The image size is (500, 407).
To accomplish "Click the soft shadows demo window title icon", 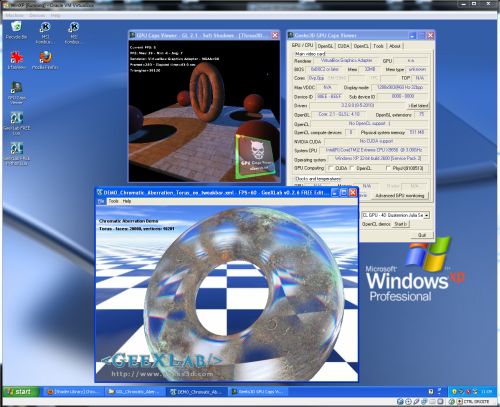I will click(x=132, y=35).
